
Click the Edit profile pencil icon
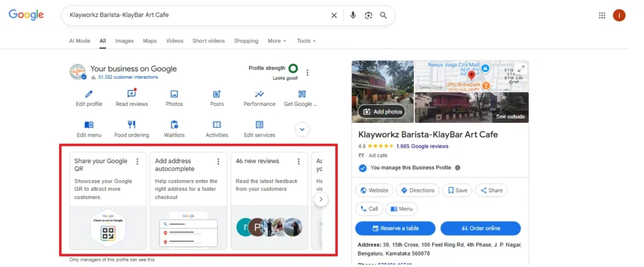click(x=89, y=94)
